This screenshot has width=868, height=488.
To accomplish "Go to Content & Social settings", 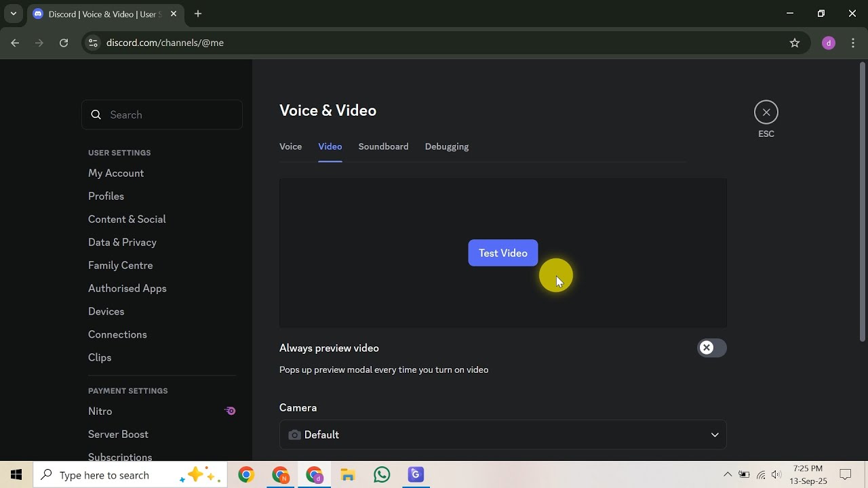I will pos(127,220).
